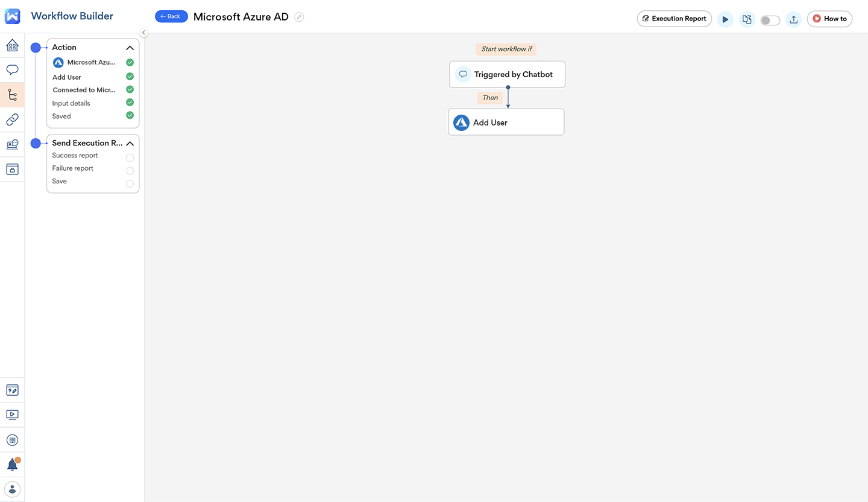Collapse the left steps panel arrow
Viewport: 868px width, 502px height.
[143, 33]
